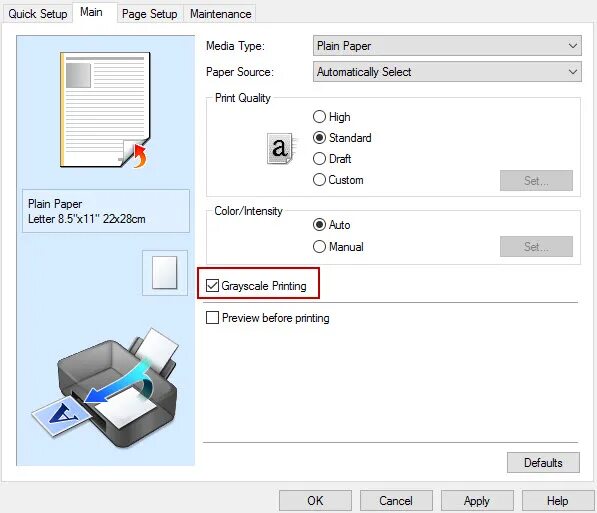Image resolution: width=597 pixels, height=513 pixels.
Task: Click the print quality letter 'a' icon
Action: (x=281, y=149)
